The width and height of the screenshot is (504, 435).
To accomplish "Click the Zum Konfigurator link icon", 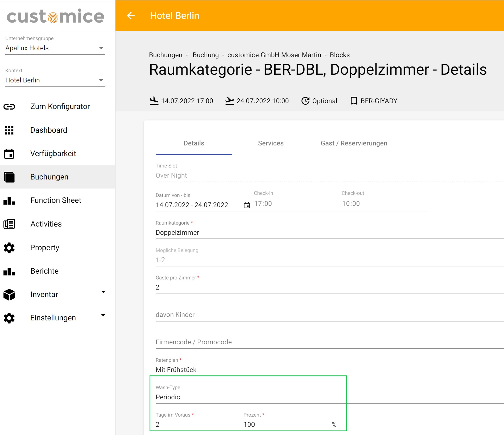I will pyautogui.click(x=9, y=107).
